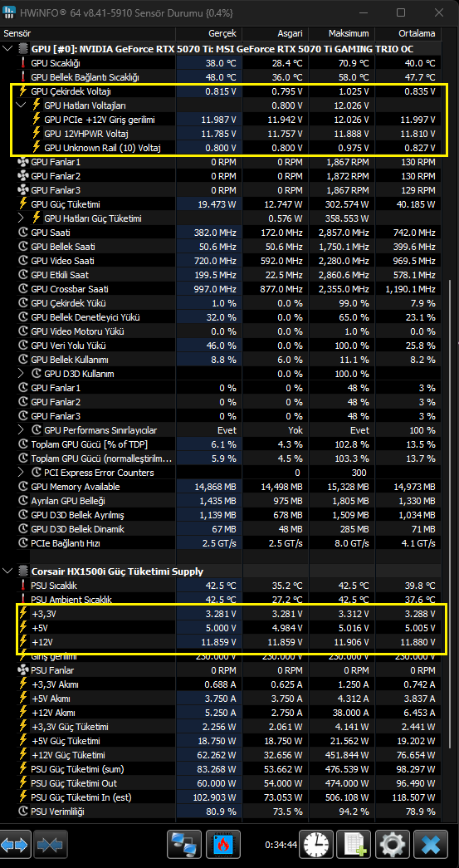
Task: Click lightning icon beside GPU Güç Tüketimi
Action: click(23, 204)
